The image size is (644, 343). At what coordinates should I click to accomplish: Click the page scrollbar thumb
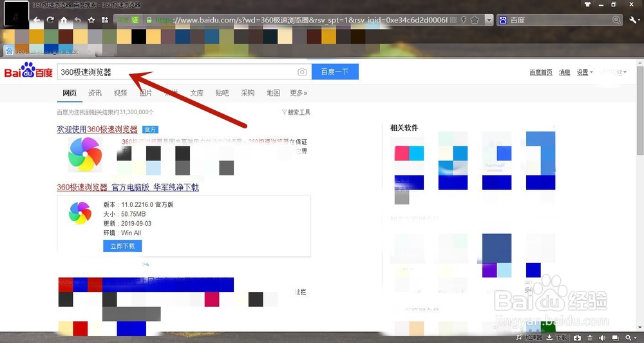tap(640, 111)
